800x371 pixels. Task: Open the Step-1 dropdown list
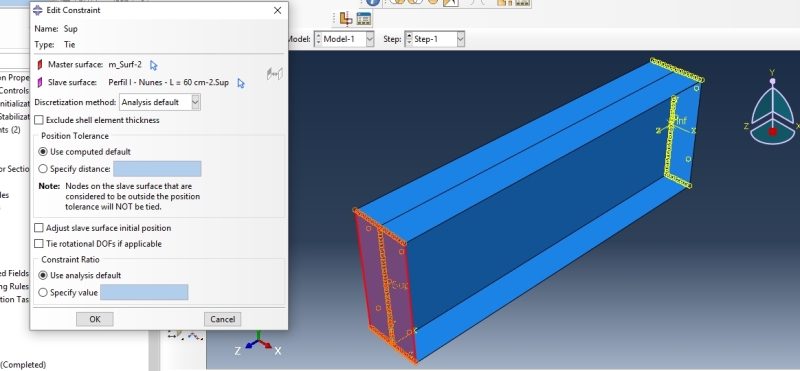click(x=435, y=39)
